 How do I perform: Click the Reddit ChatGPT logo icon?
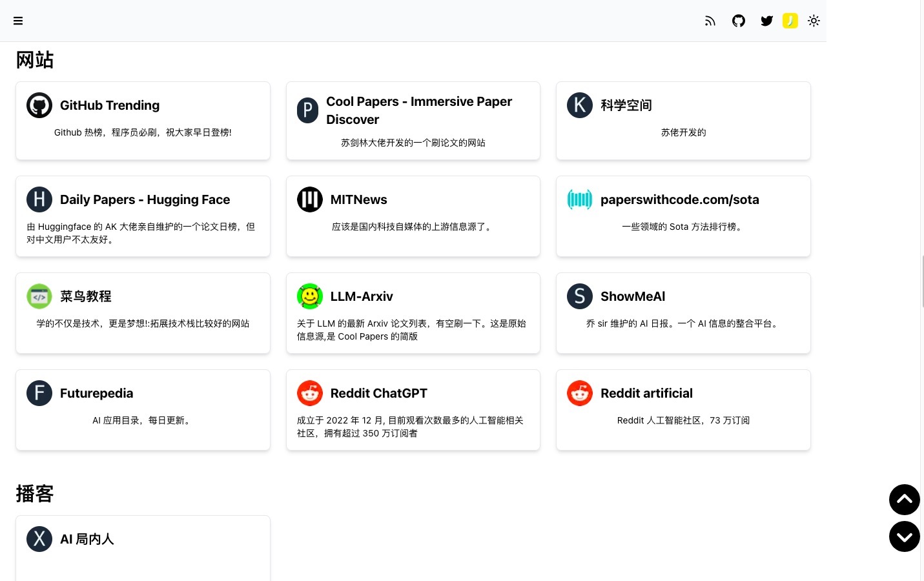coord(310,393)
